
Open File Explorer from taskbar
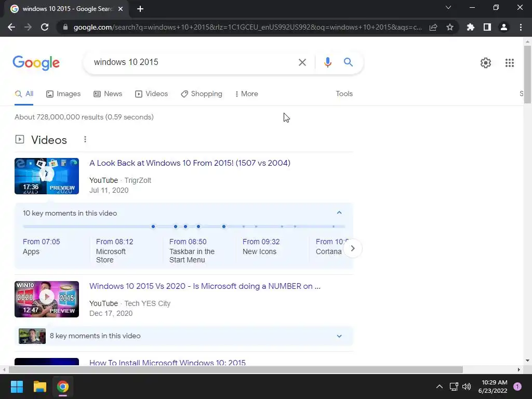click(x=39, y=387)
